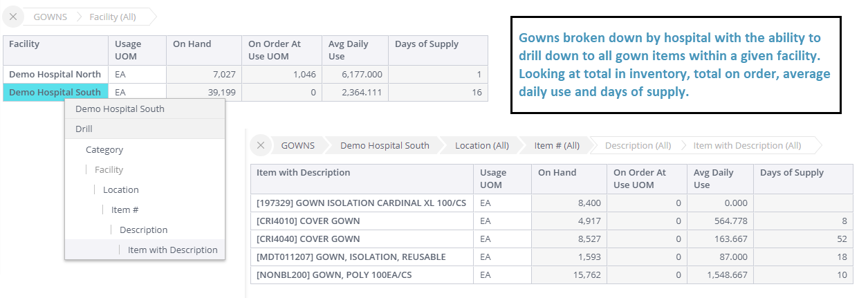868x298 pixels.
Task: Choose Item # in drill menu
Action: (x=125, y=209)
